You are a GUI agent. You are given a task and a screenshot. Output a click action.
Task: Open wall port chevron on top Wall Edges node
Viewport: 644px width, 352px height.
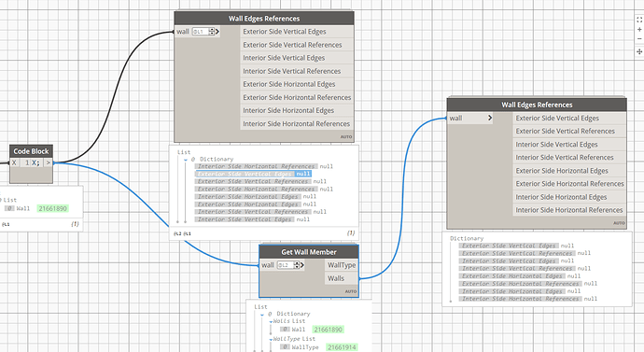217,32
